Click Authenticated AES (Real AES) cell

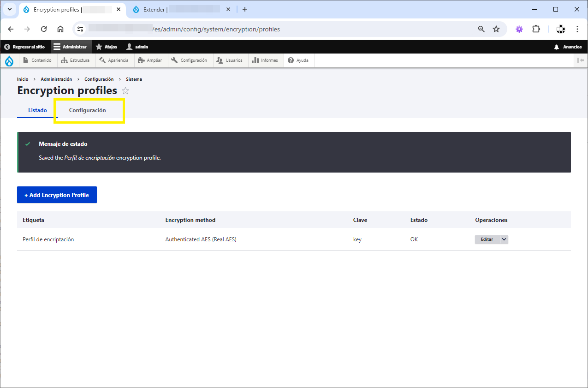coord(201,239)
